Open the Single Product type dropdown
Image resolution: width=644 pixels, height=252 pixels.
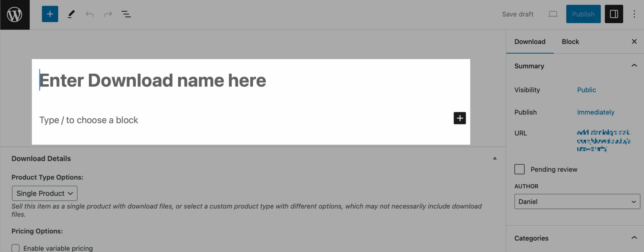tap(44, 193)
